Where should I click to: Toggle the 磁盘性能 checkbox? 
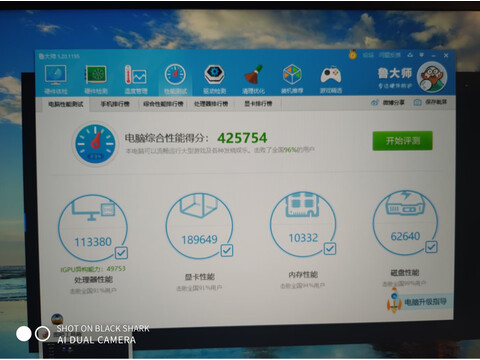431,247
